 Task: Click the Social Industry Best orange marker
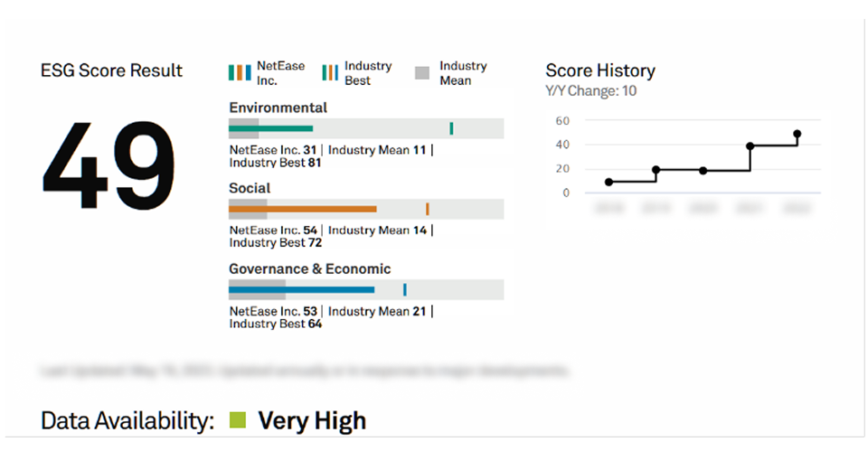coord(428,209)
